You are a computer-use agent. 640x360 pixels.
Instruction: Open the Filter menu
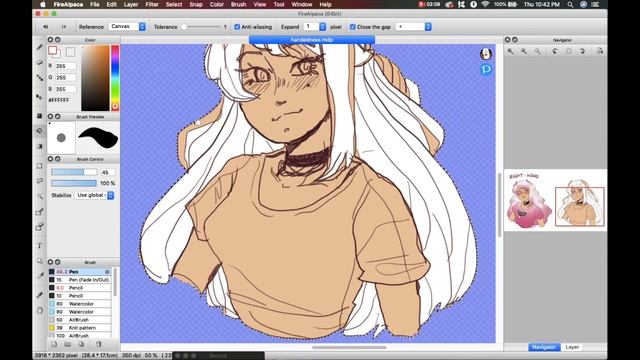(152, 4)
